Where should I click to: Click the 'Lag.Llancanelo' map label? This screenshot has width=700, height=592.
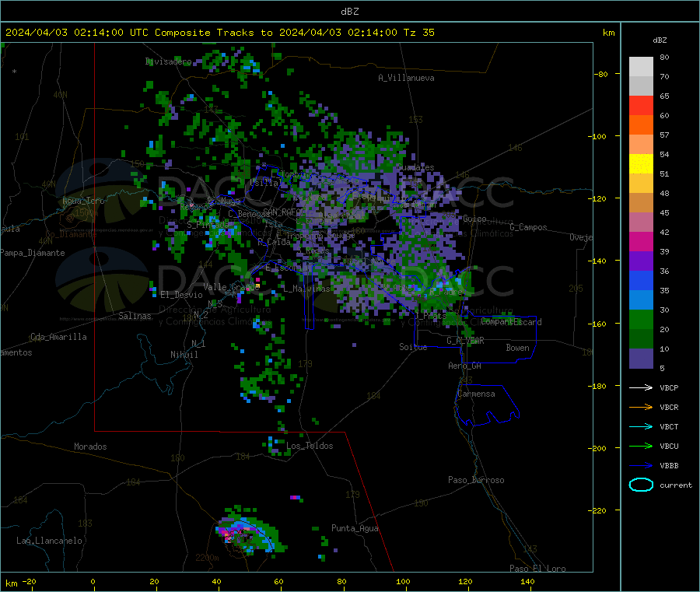pos(49,541)
